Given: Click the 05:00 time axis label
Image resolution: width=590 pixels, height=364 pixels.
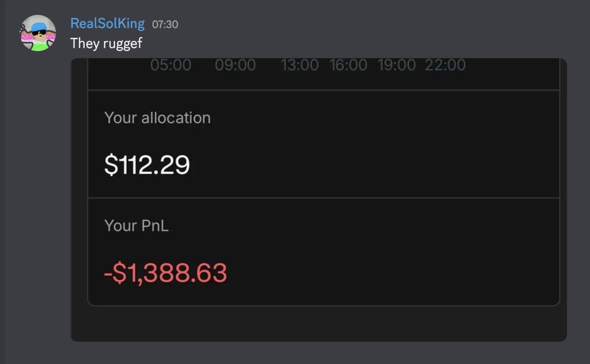Looking at the screenshot, I should (x=171, y=65).
